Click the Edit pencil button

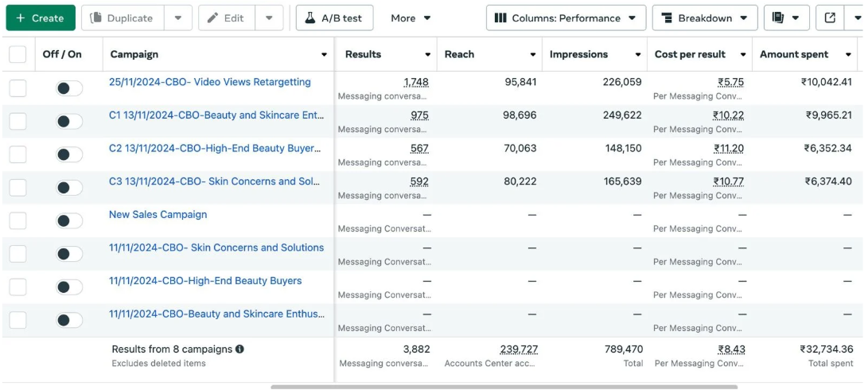[x=226, y=18]
